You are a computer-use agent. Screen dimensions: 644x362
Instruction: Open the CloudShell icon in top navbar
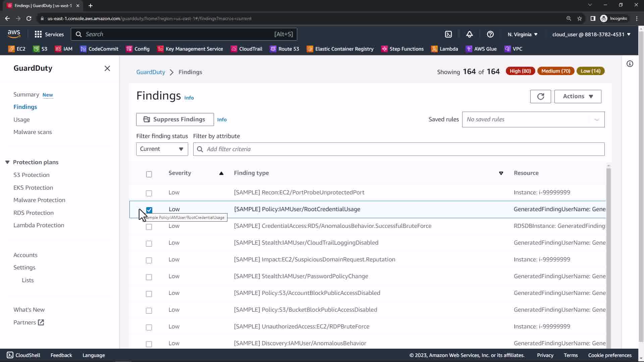pos(448,34)
